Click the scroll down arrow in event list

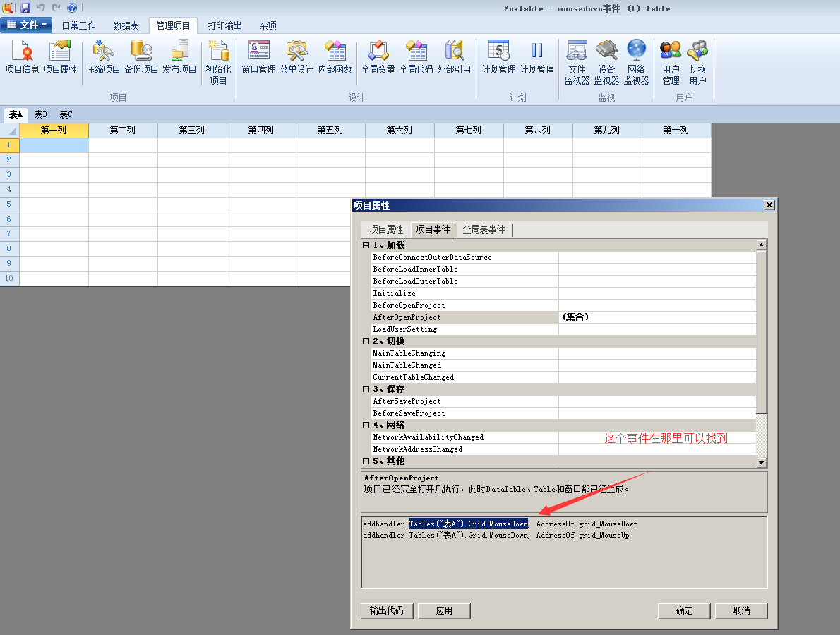pos(761,463)
